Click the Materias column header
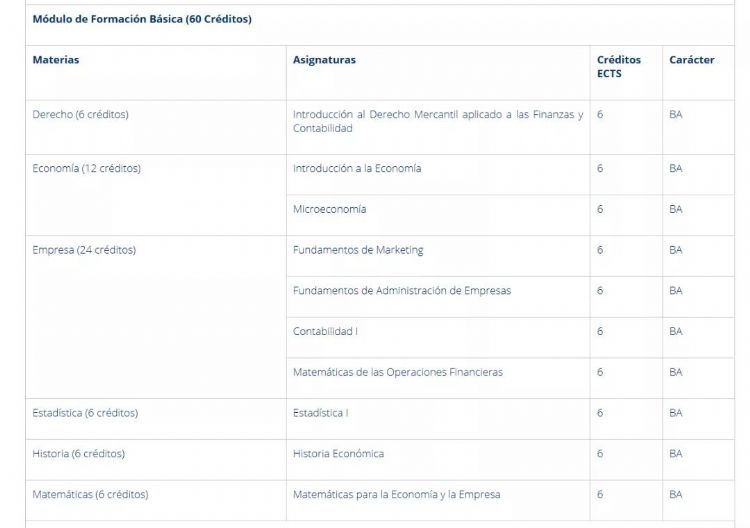750x528 pixels. [x=56, y=60]
